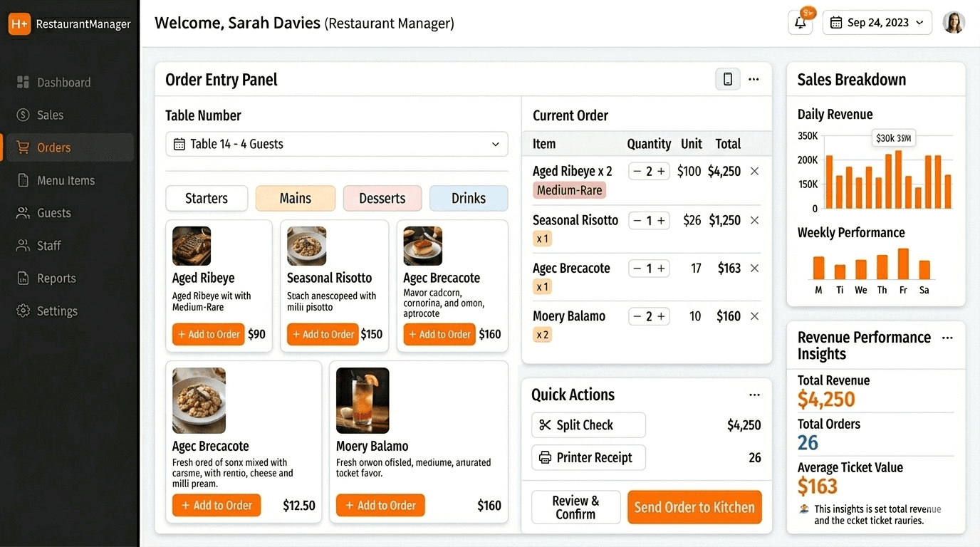Click the RestaurantManager logo
The width and height of the screenshot is (980, 547).
(68, 24)
